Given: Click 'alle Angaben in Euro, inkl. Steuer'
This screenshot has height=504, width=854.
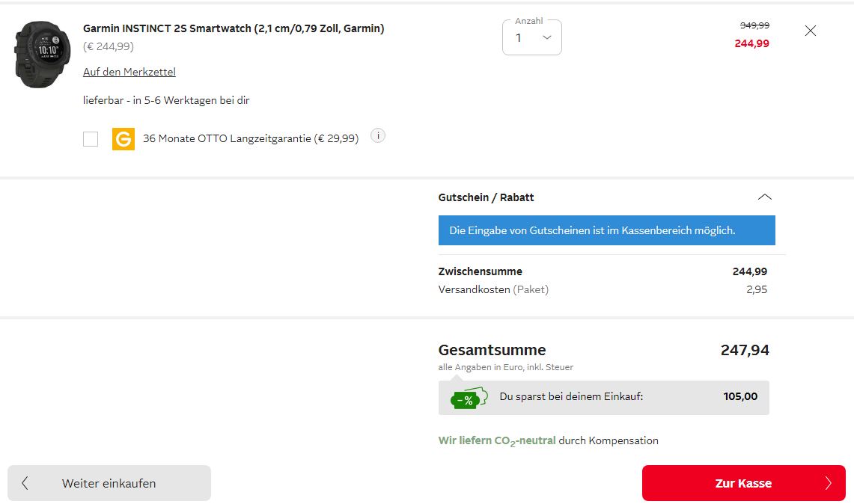Looking at the screenshot, I should point(505,367).
